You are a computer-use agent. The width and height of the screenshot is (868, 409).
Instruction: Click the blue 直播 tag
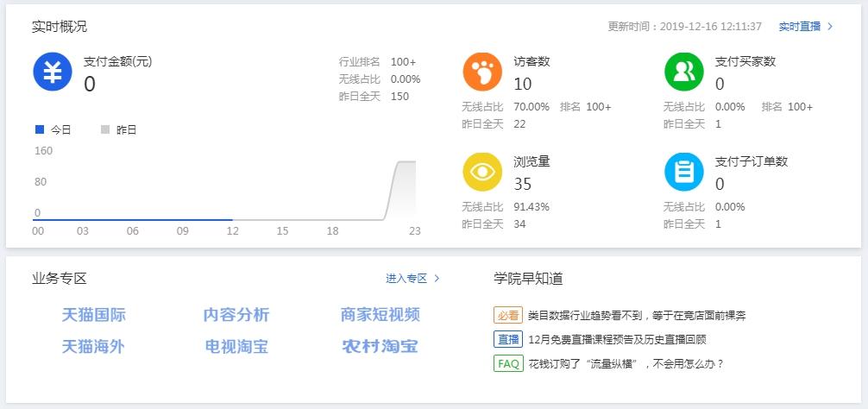tap(508, 339)
